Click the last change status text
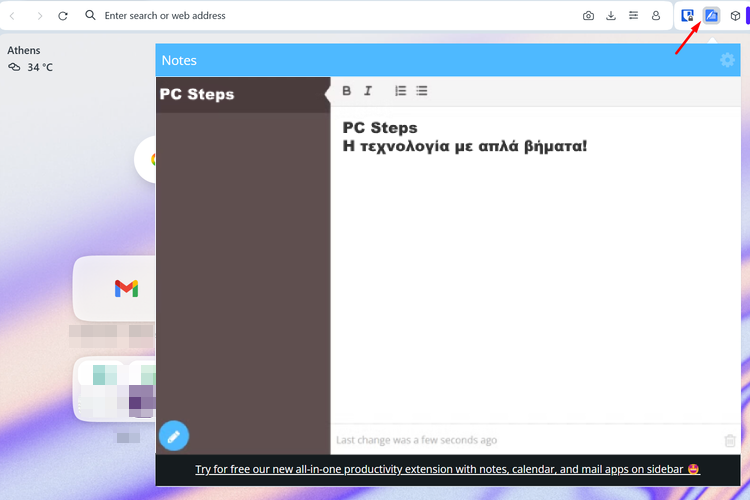 point(416,440)
